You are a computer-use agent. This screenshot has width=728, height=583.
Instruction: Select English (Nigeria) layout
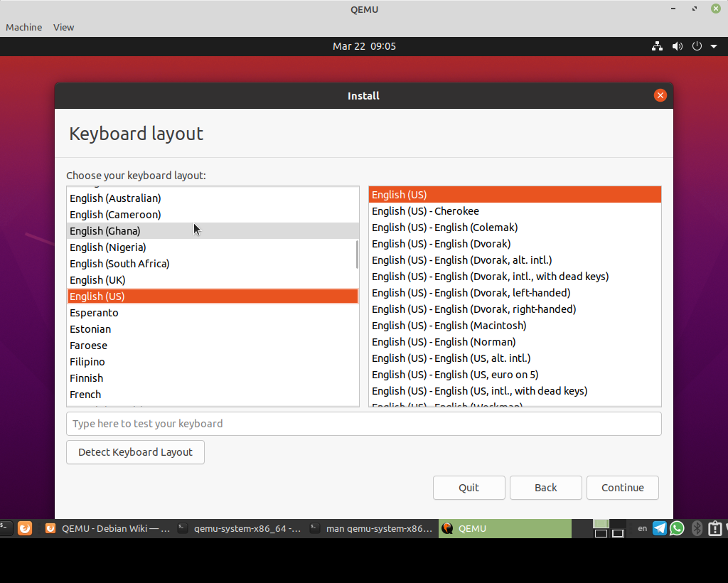click(213, 247)
